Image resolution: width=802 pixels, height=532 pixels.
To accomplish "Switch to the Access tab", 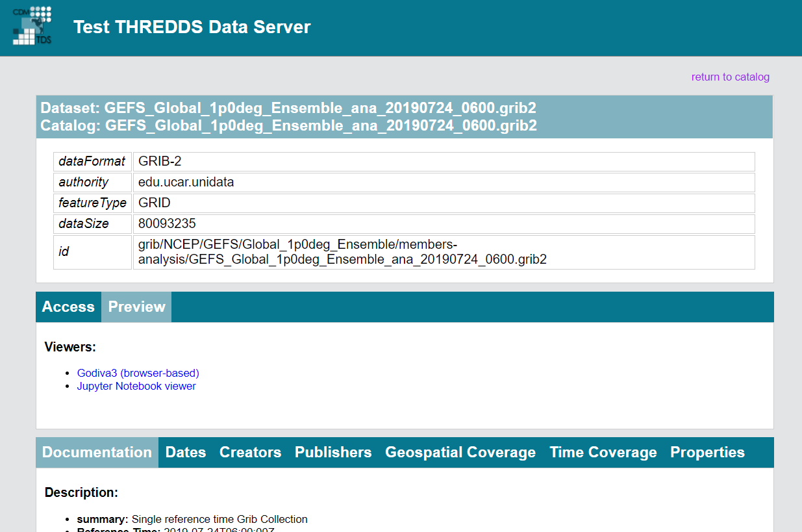I will click(x=68, y=307).
